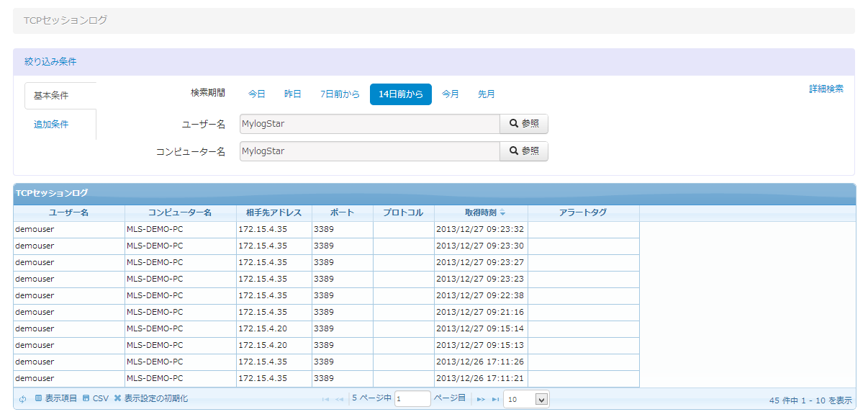Select the row timestamped 2013/12/26 17:11:21

327,379
